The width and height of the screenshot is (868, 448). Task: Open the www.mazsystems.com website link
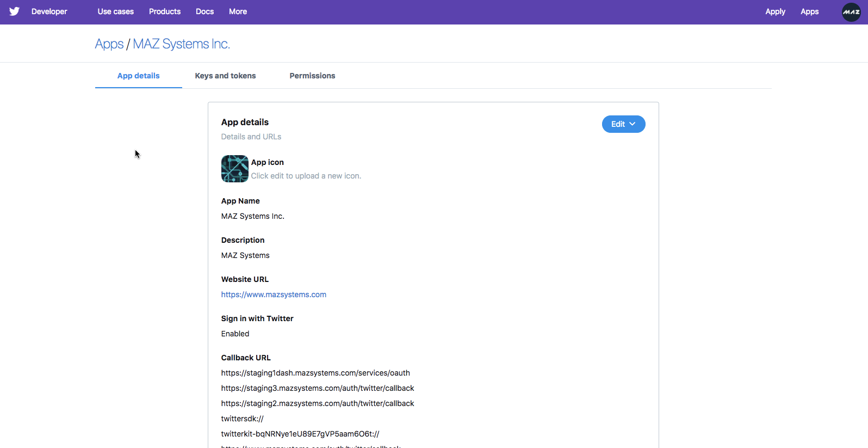(274, 294)
